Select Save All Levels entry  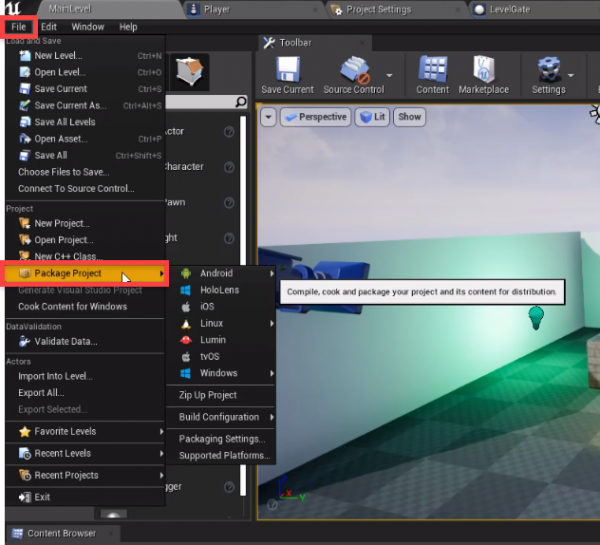click(85, 122)
